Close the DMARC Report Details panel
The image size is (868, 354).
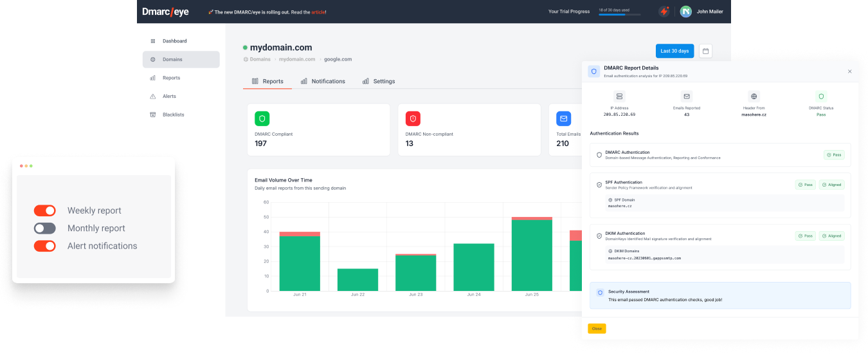coord(849,71)
